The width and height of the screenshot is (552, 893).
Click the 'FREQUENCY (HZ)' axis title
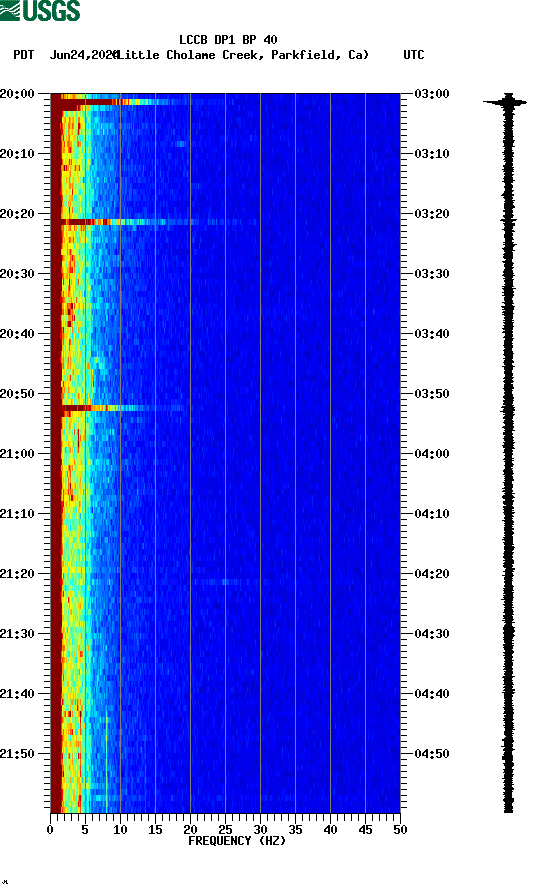(237, 841)
